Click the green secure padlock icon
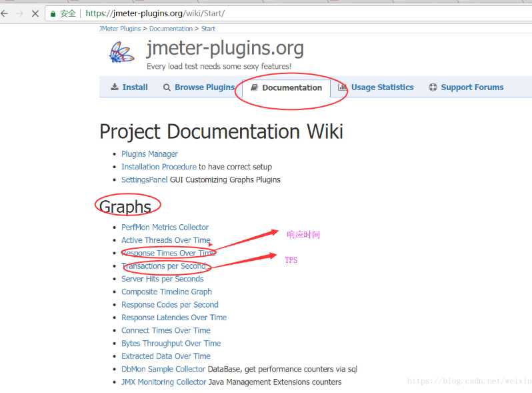The image size is (532, 393). tap(53, 13)
